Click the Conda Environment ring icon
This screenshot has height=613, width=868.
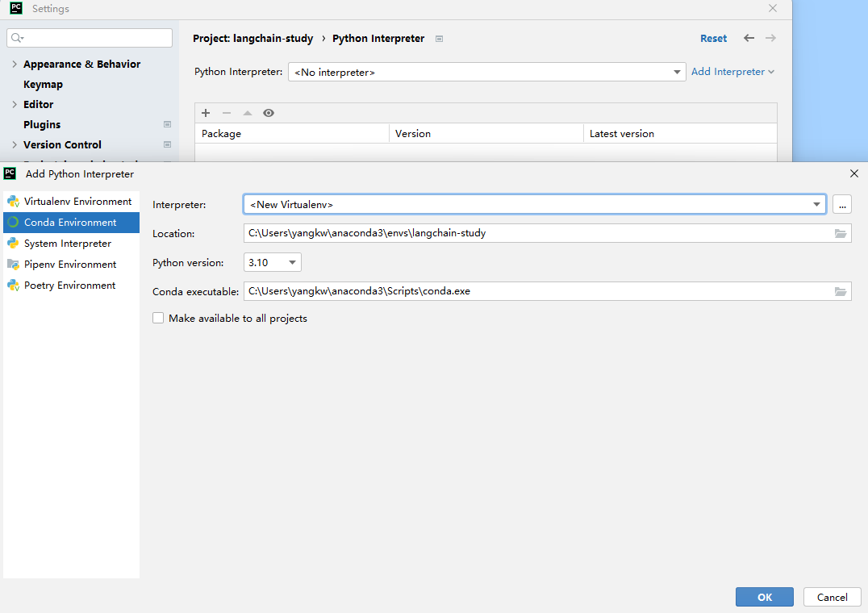coord(13,223)
